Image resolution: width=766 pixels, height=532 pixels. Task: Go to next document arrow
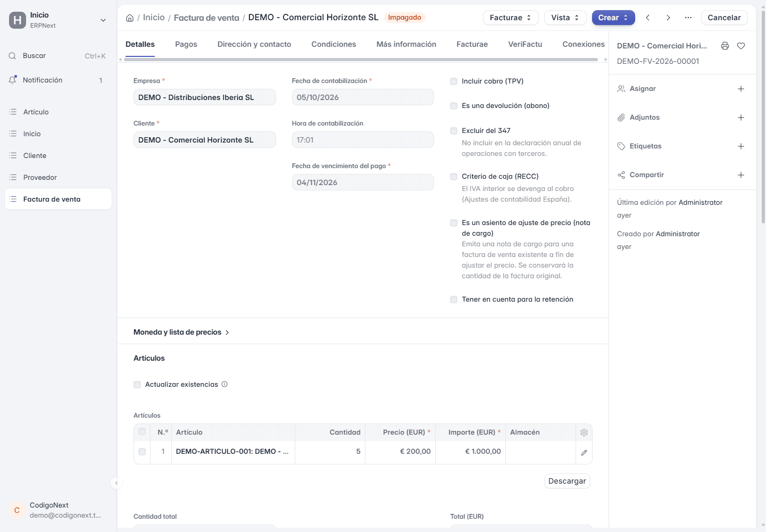(x=668, y=18)
